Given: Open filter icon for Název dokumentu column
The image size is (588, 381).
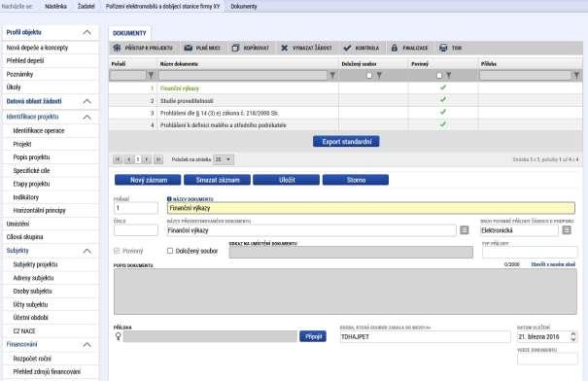Looking at the screenshot, I should click(332, 76).
